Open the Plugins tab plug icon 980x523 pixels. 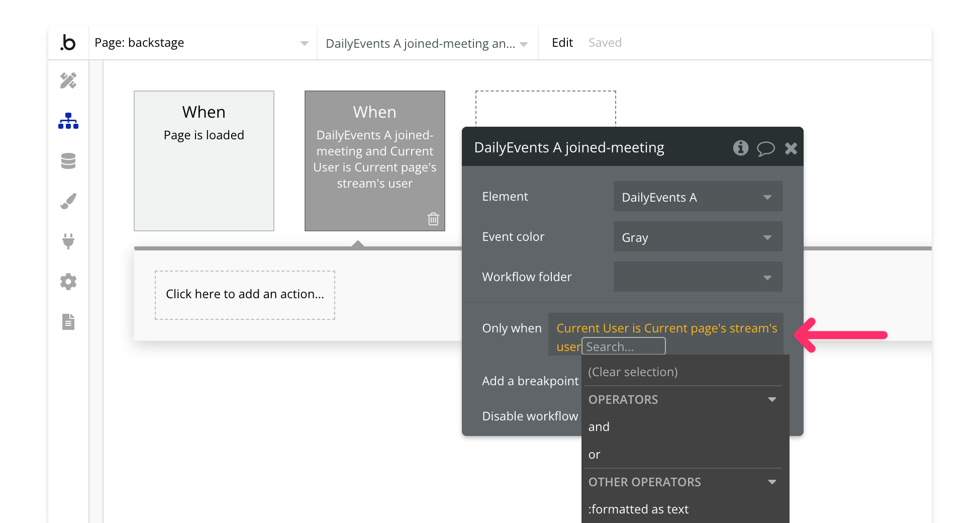tap(68, 241)
